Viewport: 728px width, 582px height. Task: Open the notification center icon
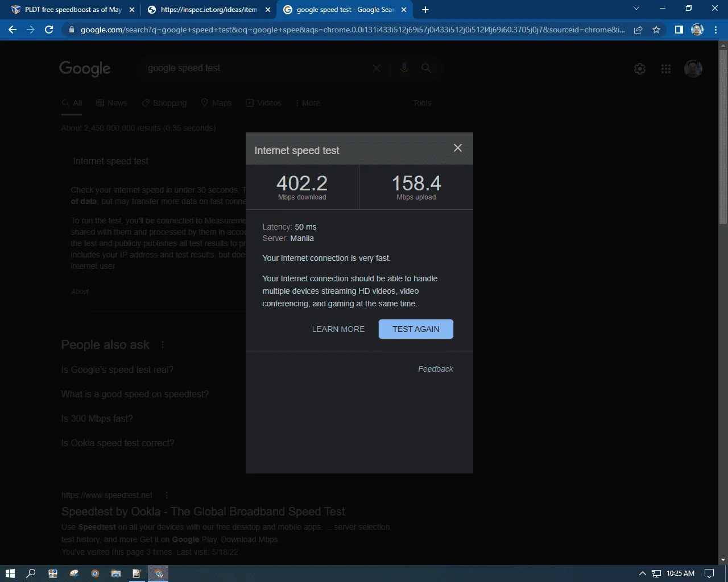point(709,573)
